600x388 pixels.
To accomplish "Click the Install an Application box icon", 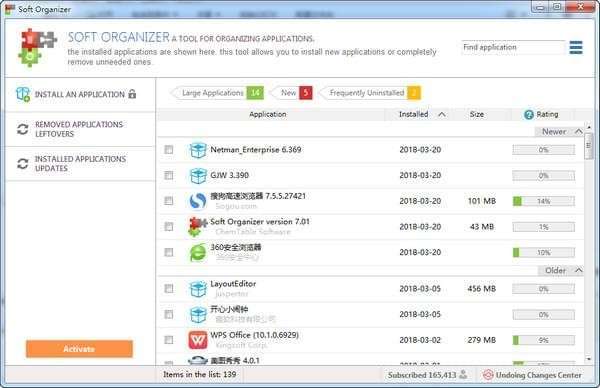I will click(x=23, y=94).
